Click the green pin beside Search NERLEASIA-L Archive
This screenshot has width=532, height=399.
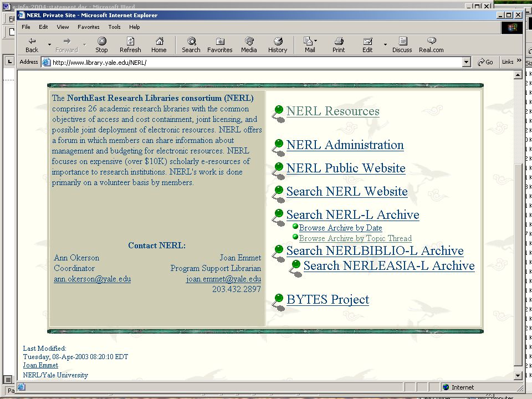tap(295, 268)
